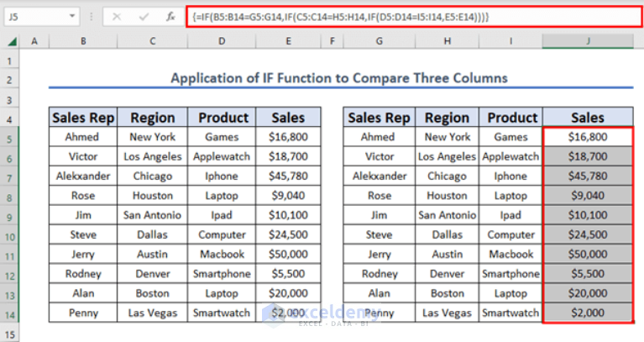Click '$50,000' in column J
This screenshot has height=342, width=644.
588,254
